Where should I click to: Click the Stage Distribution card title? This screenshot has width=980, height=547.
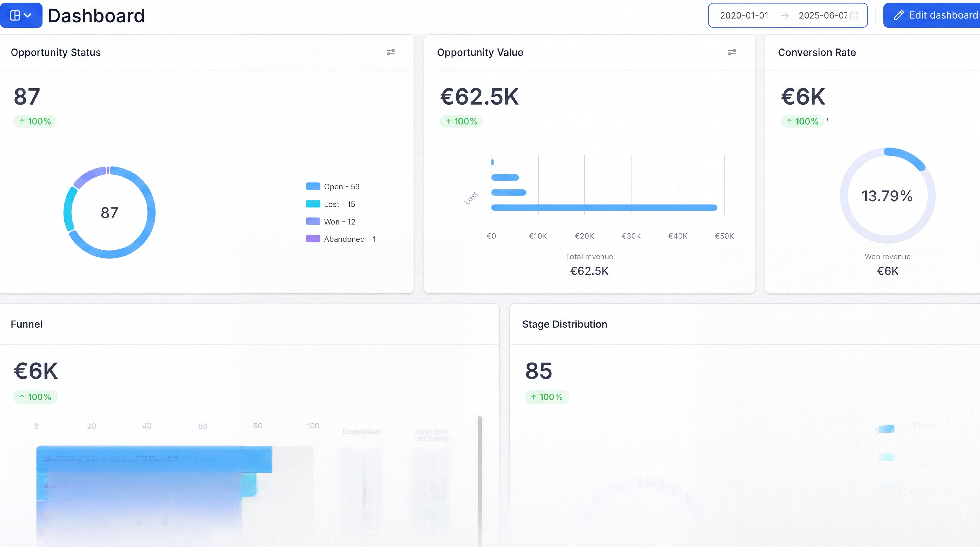click(x=565, y=324)
